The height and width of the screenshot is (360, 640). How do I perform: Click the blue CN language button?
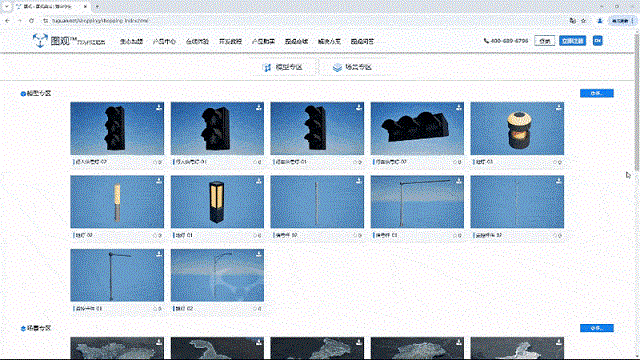coord(598,41)
